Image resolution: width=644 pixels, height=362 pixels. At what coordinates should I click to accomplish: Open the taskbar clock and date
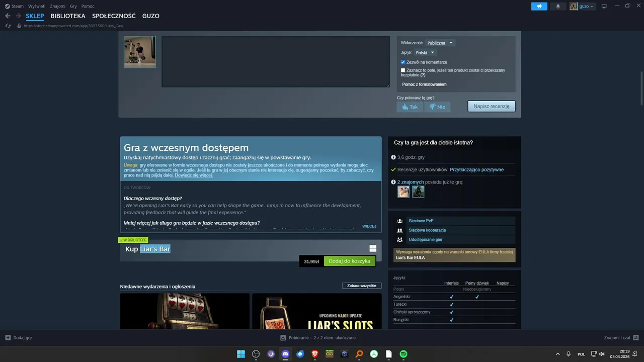click(x=619, y=354)
